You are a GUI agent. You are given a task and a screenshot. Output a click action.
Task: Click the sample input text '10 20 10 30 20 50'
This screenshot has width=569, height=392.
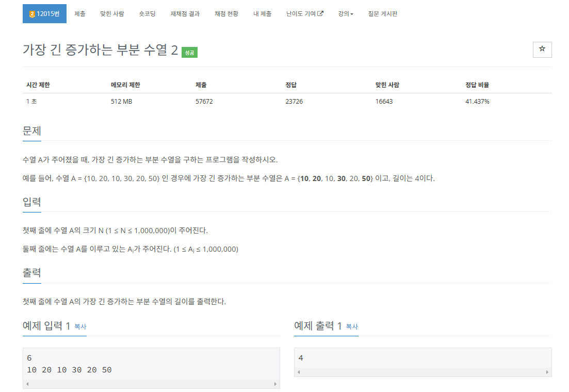(x=69, y=370)
